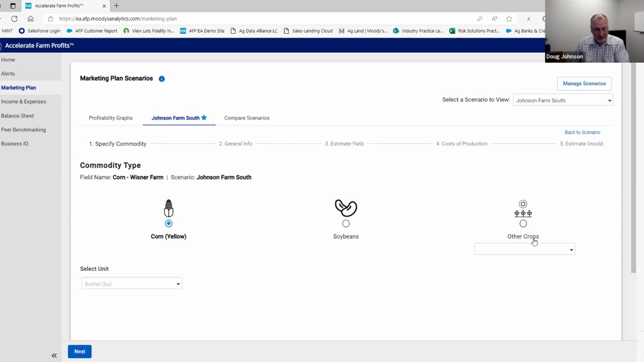Open the SalesForce Login bookmark
This screenshot has width=644, height=362.
[40, 31]
